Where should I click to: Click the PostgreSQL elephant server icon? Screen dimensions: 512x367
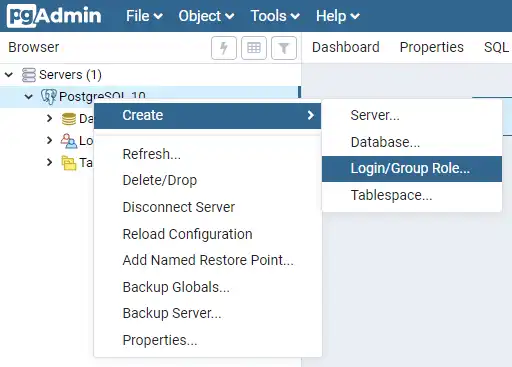coord(49,97)
